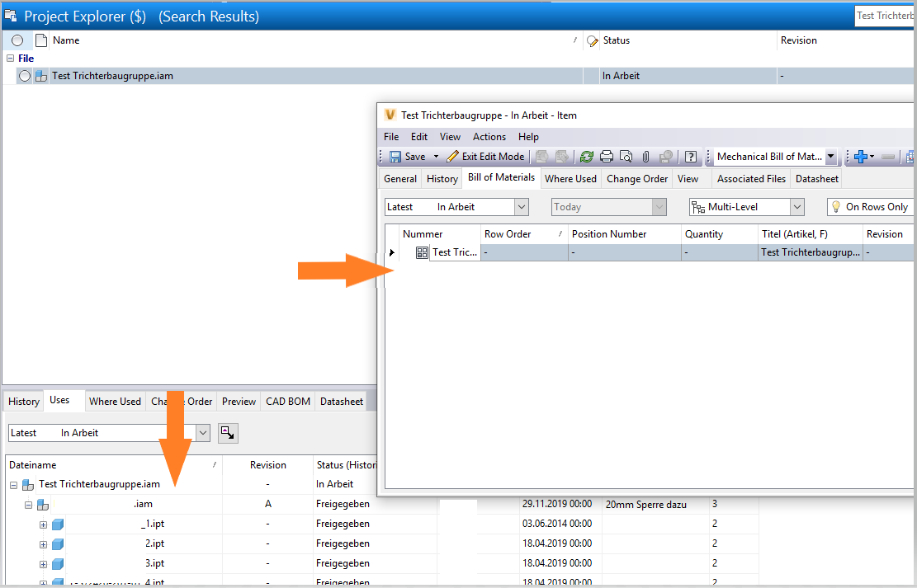Viewport: 917px width, 588px height.
Task: Select the row marker next to Test Tric... entry
Action: (x=391, y=252)
